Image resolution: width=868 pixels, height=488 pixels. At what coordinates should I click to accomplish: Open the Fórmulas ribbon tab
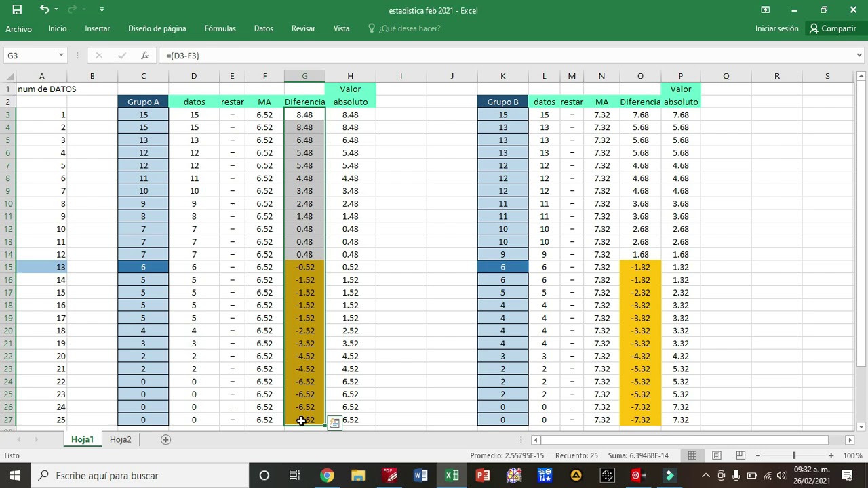pos(220,28)
